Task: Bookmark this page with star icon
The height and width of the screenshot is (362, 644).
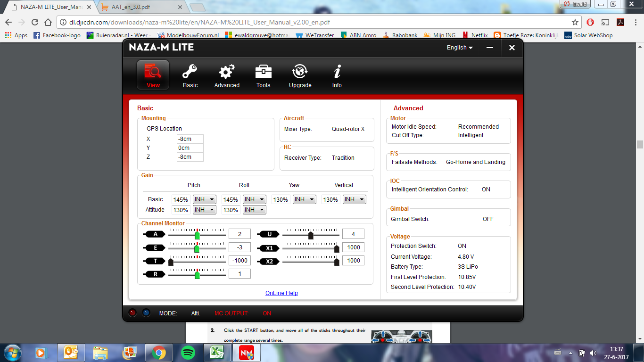Action: [x=575, y=22]
